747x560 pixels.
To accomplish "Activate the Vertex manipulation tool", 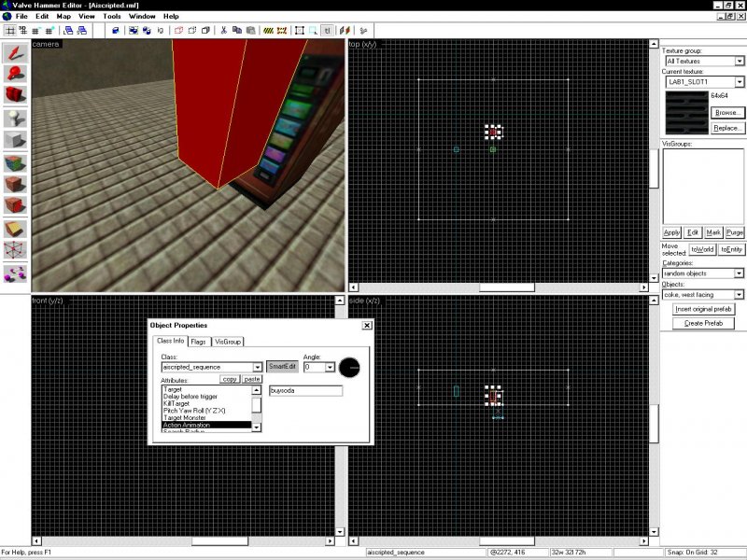I will (15, 251).
